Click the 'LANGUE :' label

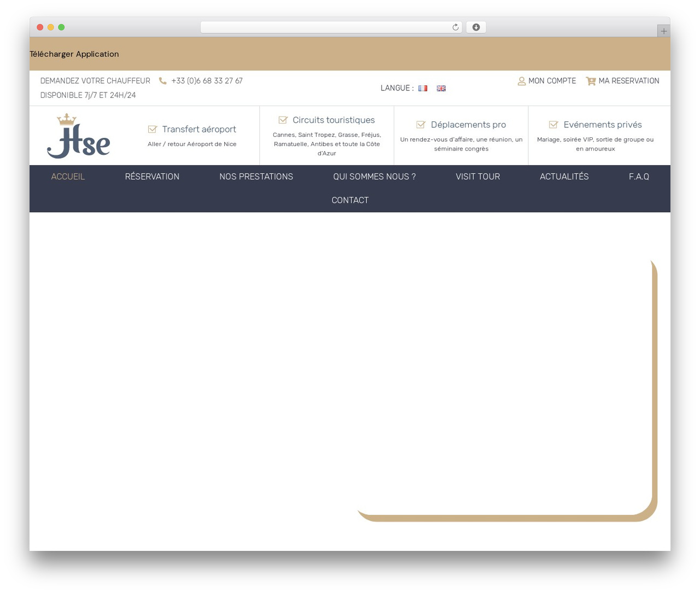pyautogui.click(x=397, y=88)
